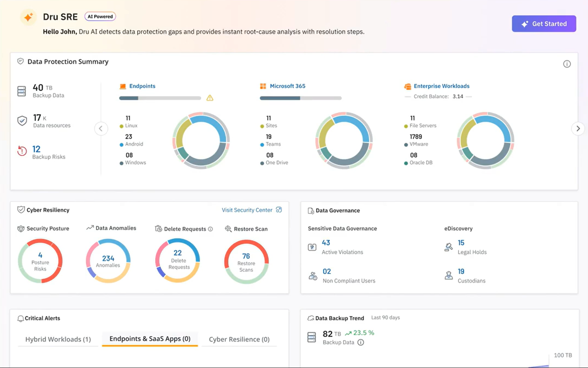This screenshot has height=368, width=588.
Task: Click the Active Violations icon
Action: pyautogui.click(x=312, y=247)
